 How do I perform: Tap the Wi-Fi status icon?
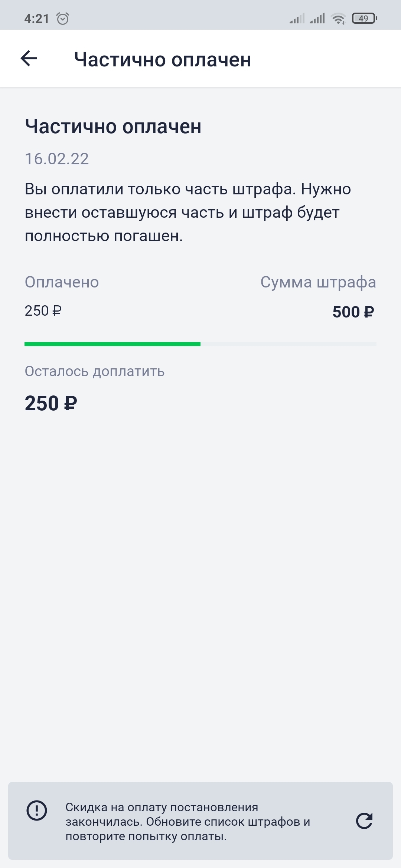pyautogui.click(x=338, y=18)
